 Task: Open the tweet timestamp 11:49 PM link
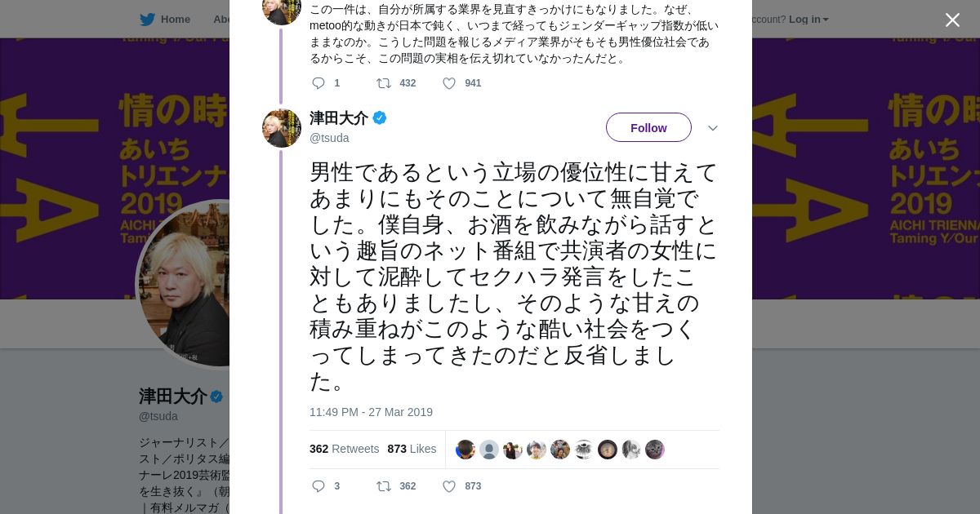[371, 412]
